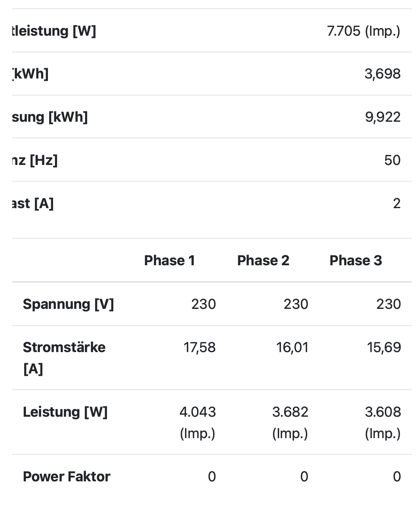Click the Phase 2 column header
Screen dimensions: 420x521
pyautogui.click(x=263, y=260)
